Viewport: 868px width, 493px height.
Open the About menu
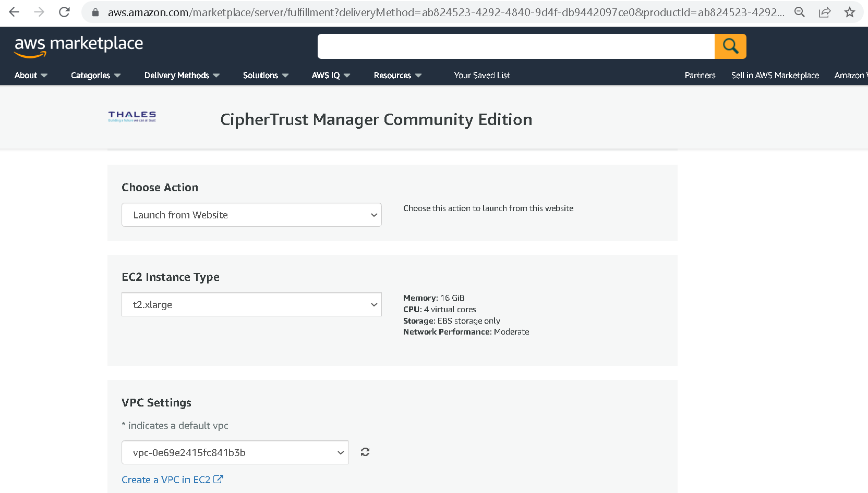point(31,76)
